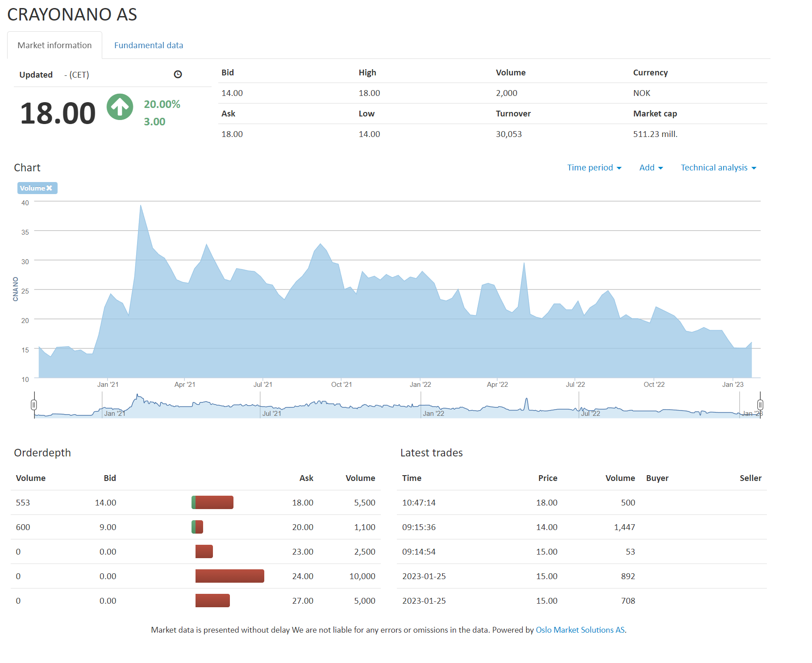Click trade volume 892
The width and height of the screenshot is (812, 663).
[x=628, y=576]
